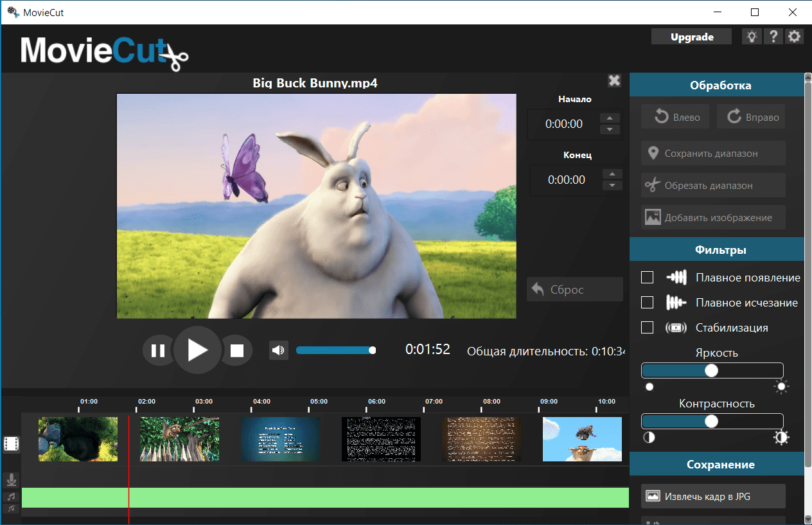Click the fade-out waveform icon
Viewport: 812px width, 525px height.
[676, 302]
